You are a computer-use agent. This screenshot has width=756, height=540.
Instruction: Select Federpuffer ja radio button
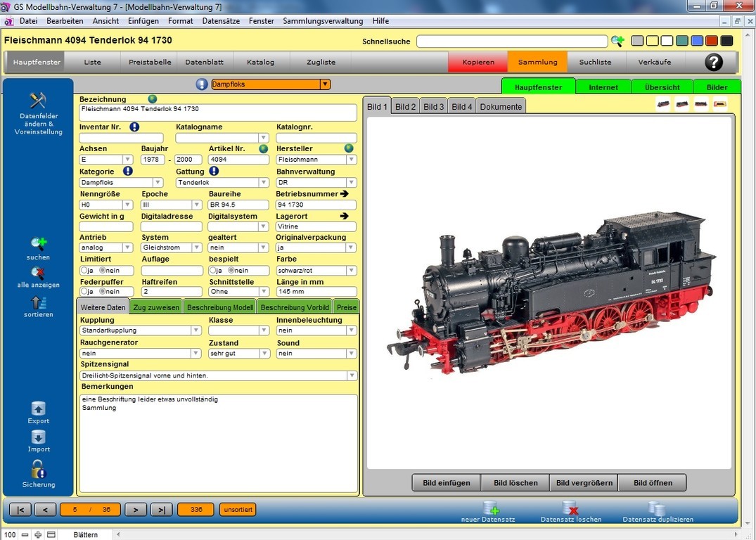coord(84,291)
